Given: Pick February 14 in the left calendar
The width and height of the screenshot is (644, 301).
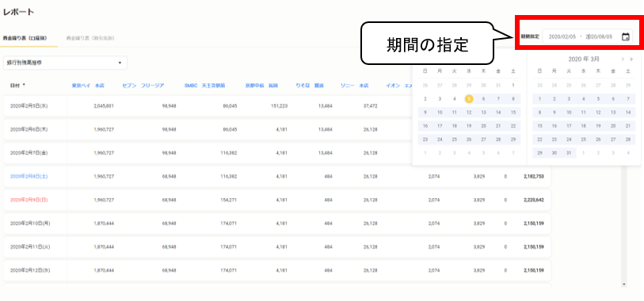Looking at the screenshot, I should (x=498, y=112).
